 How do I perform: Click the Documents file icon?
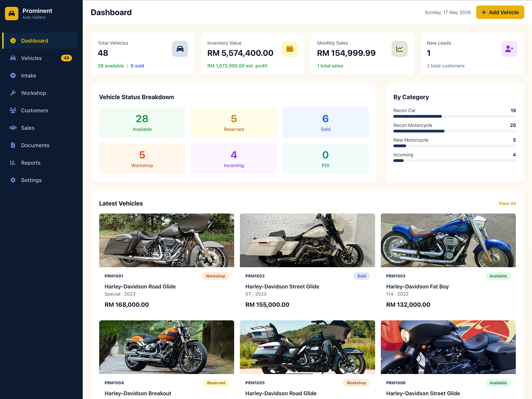pyautogui.click(x=13, y=145)
